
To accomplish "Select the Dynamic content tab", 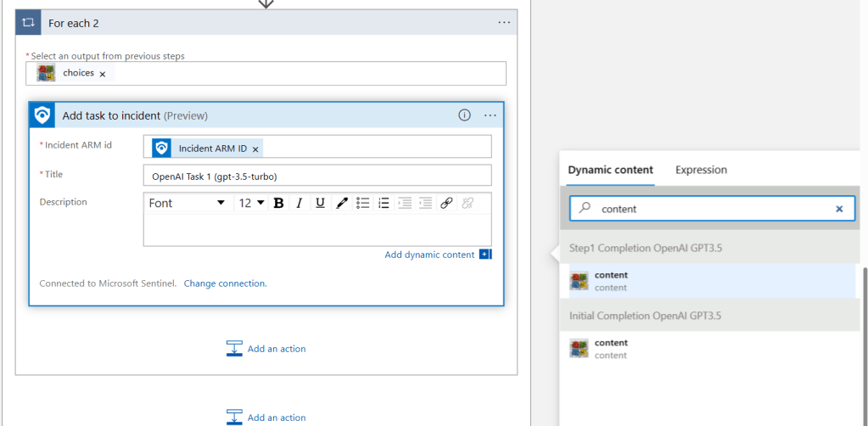I will tap(610, 170).
